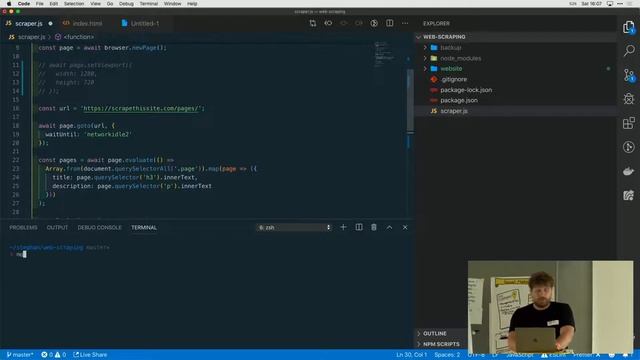640x360 pixels.
Task: Open package-lock.json in Explorer
Action: tap(466, 90)
